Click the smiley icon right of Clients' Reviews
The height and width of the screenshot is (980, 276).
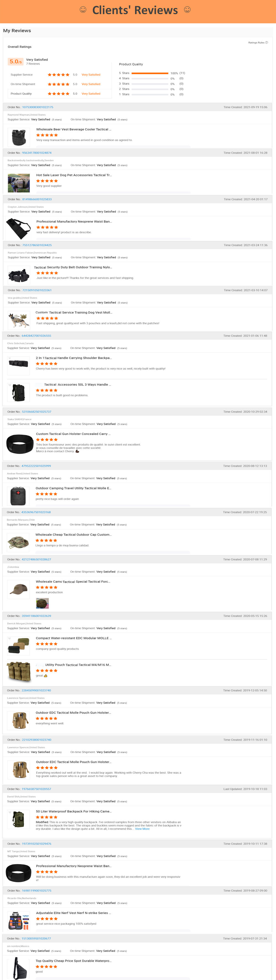[187, 10]
